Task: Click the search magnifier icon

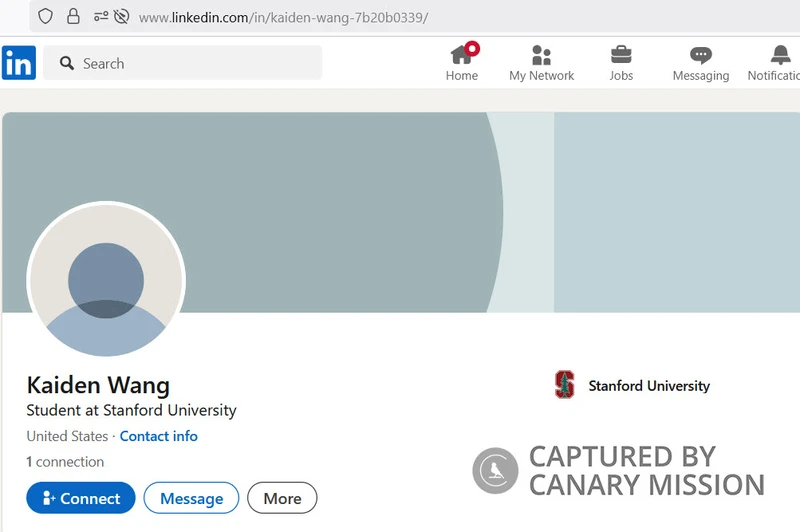Action: point(67,63)
